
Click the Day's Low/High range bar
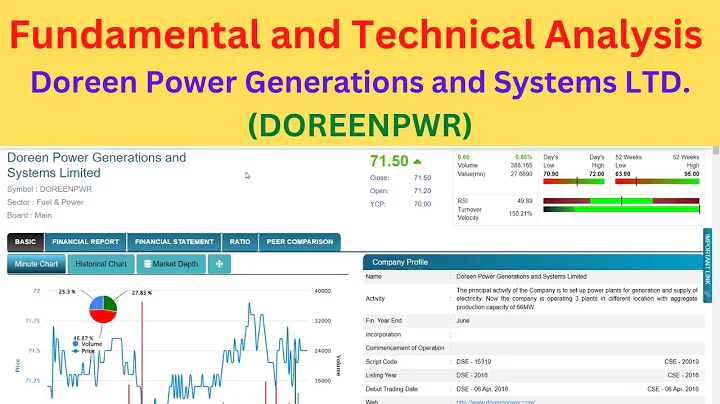(574, 182)
